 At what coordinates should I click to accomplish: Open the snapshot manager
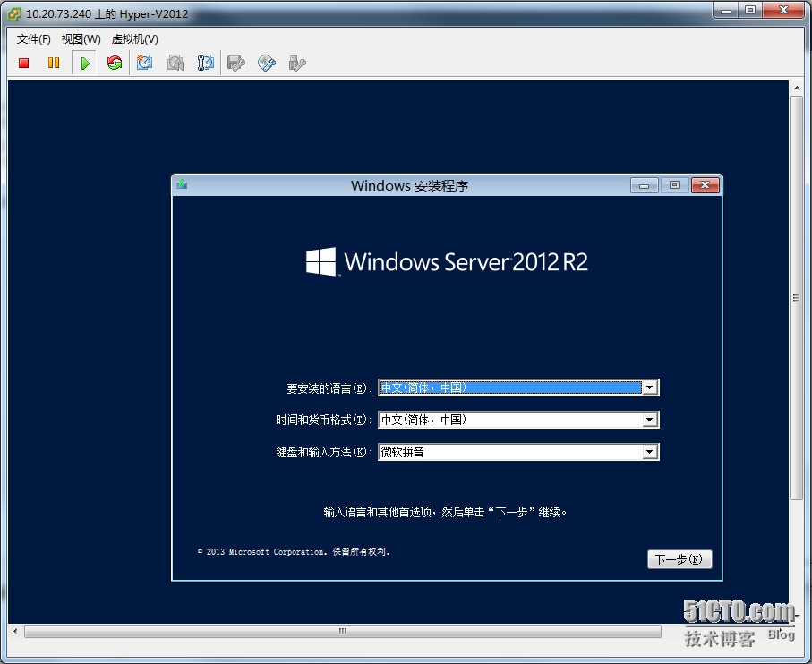click(x=206, y=64)
